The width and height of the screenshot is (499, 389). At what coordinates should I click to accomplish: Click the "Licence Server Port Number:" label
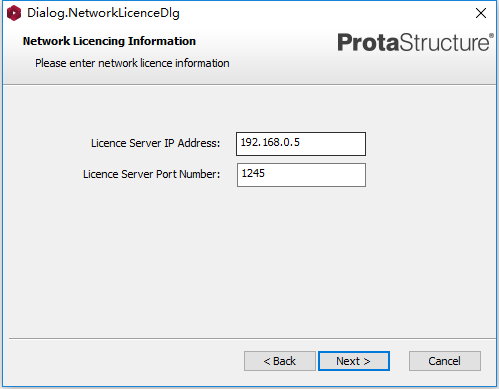(x=151, y=174)
